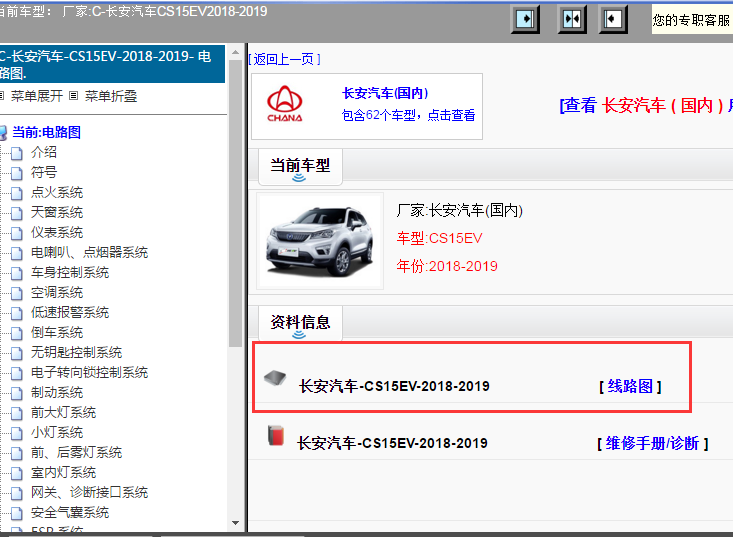Click the CS15EV car thumbnail image
Viewport: 733px width, 537px height.
(320, 241)
